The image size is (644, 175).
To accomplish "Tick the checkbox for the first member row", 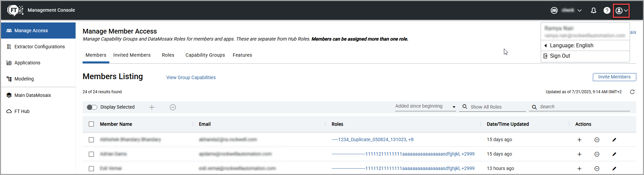I will (91, 140).
